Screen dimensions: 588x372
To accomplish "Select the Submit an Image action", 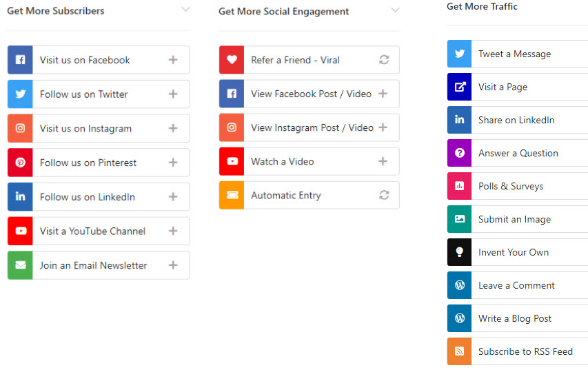I will (518, 219).
